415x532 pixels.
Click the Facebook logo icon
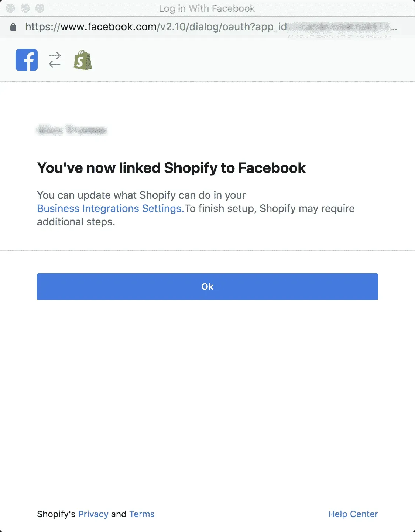[x=26, y=59]
